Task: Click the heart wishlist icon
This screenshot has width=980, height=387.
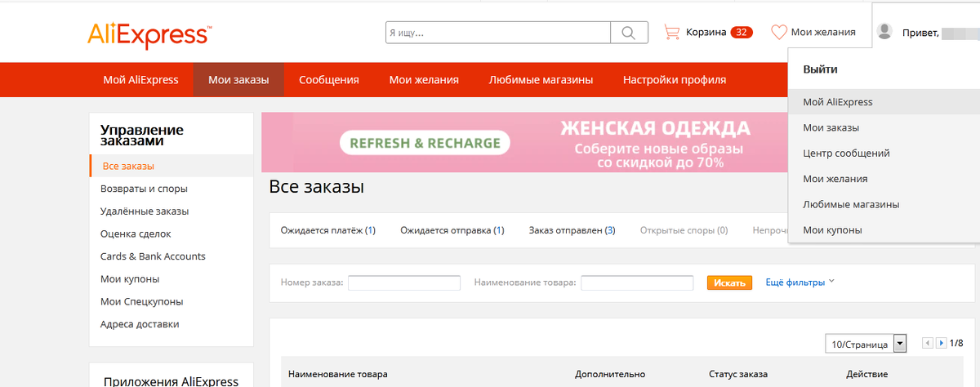Action: [x=778, y=33]
